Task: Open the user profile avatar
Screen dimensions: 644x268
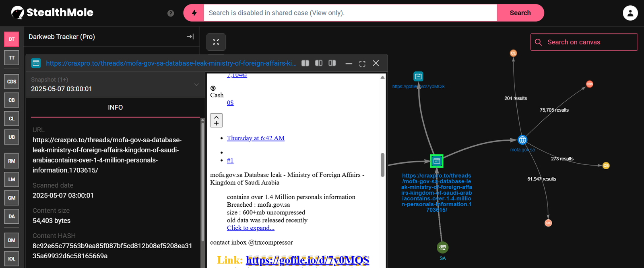Action: pos(630,13)
